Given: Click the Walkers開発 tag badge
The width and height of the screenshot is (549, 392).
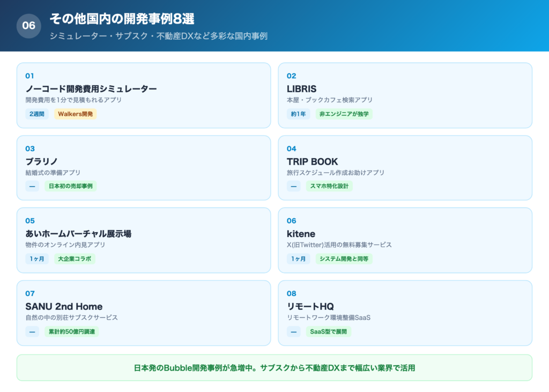Looking at the screenshot, I should click(x=75, y=114).
